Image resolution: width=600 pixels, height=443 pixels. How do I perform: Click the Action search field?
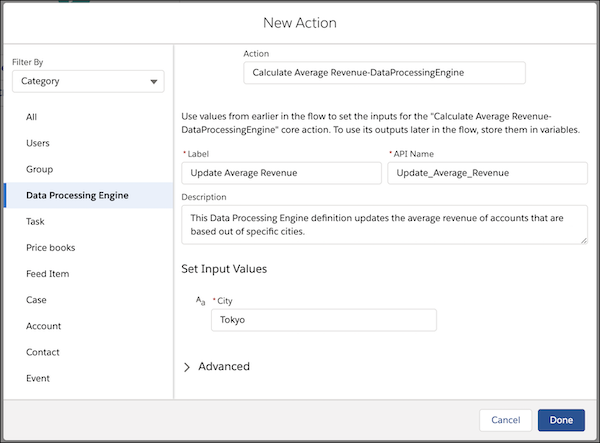384,73
